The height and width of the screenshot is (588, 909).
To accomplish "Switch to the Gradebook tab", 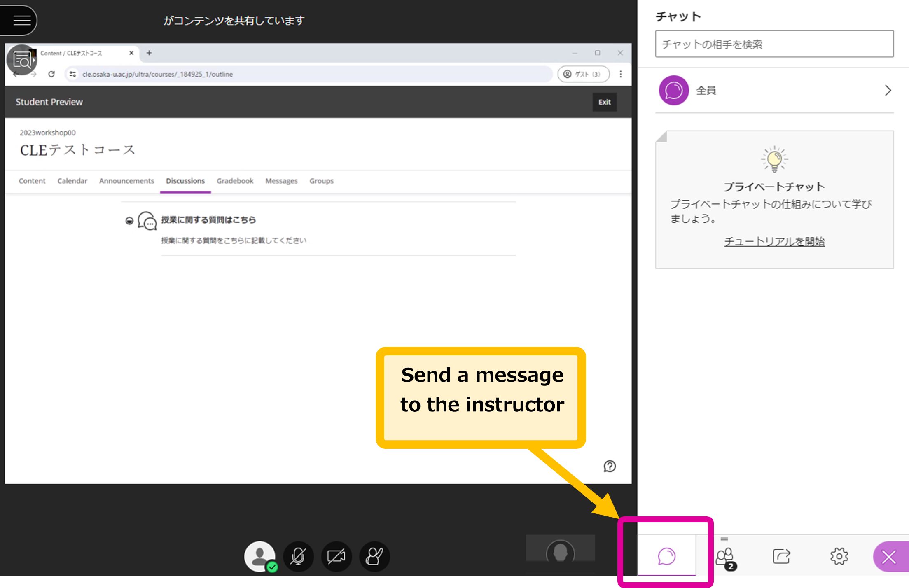I will tap(235, 181).
